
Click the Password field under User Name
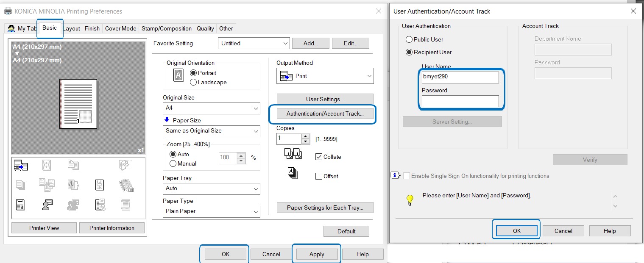[x=460, y=101]
